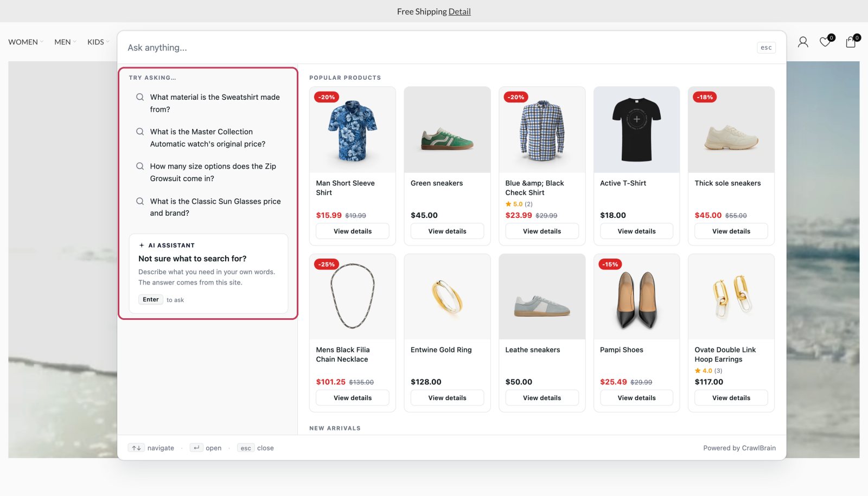Viewport: 868px width, 496px height.
Task: Ask about Master Collection watch's original price
Action: [x=208, y=138]
